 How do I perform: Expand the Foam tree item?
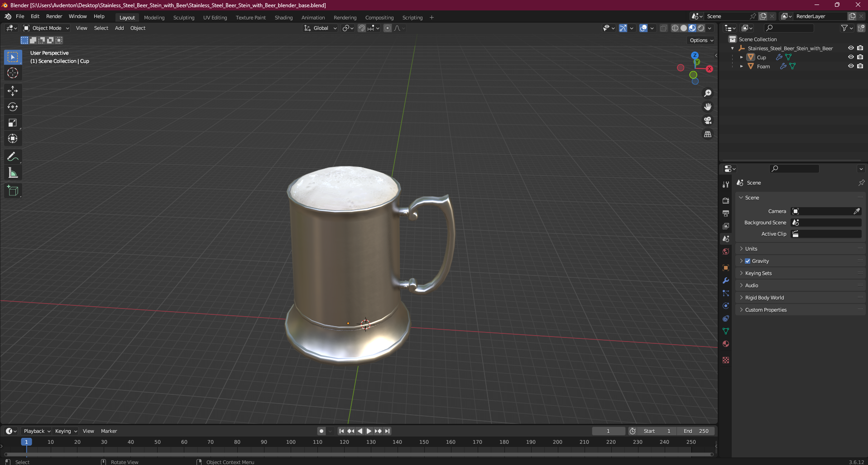[741, 66]
